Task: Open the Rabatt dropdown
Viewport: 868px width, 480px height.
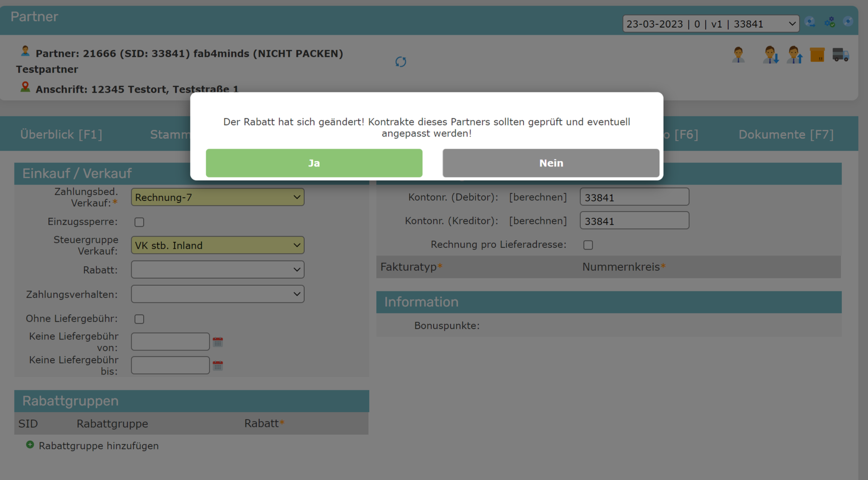Action: tap(218, 270)
